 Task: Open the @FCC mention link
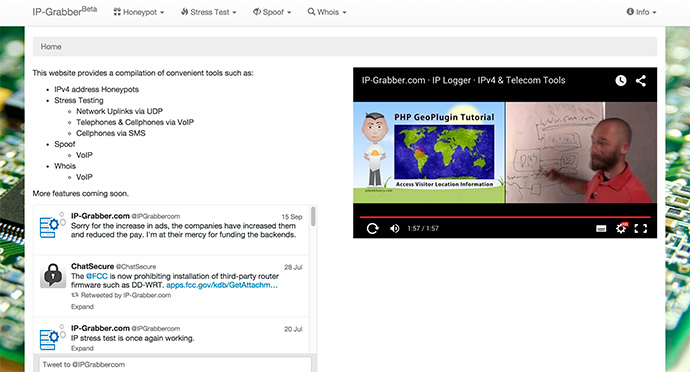(x=97, y=276)
